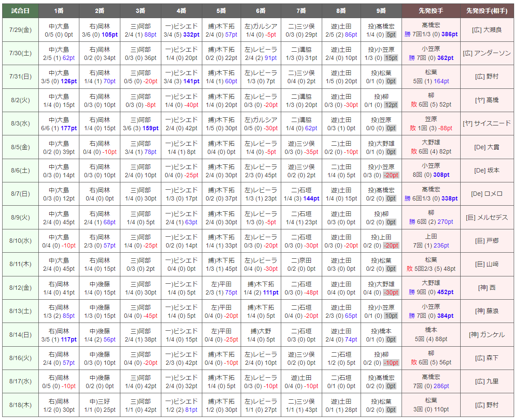This screenshot has height=420, width=518.
Task: Select the 8/18(木) date cell
Action: (20, 405)
